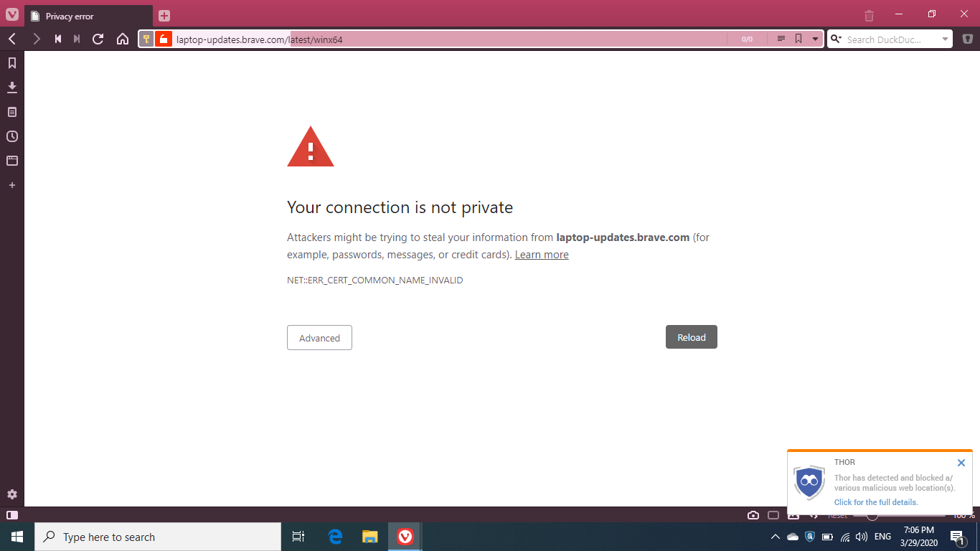Open the Windows Action Center notifications
The image size is (980, 551).
pyautogui.click(x=957, y=537)
